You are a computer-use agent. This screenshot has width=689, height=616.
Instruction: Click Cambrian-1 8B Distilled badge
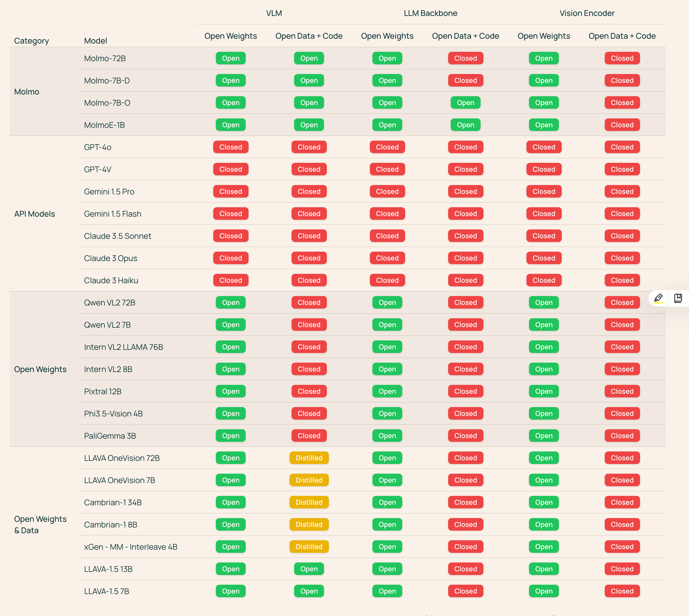(x=309, y=525)
